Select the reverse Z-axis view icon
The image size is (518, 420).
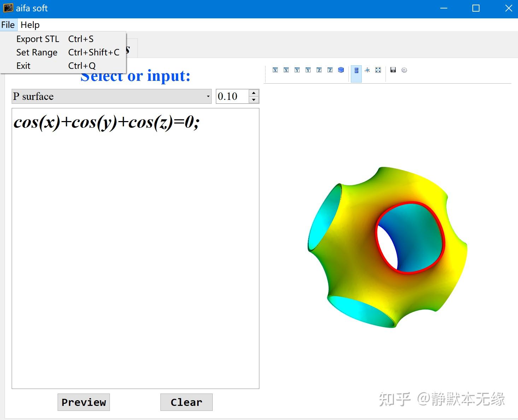pyautogui.click(x=330, y=70)
